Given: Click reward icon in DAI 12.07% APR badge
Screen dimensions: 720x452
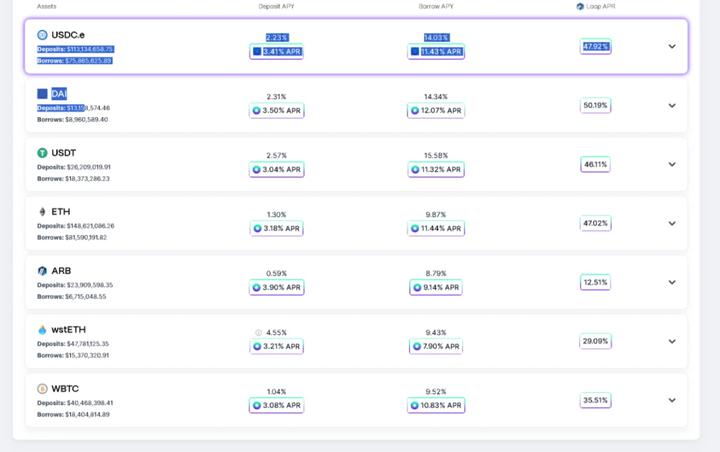Looking at the screenshot, I should click(415, 111).
